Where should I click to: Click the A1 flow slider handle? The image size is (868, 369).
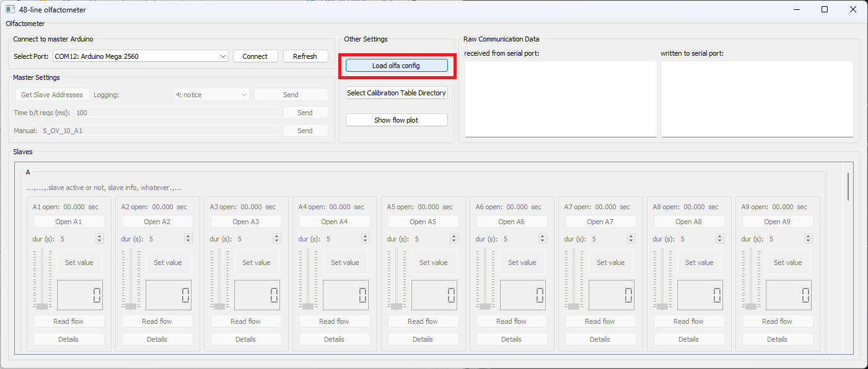click(x=42, y=306)
